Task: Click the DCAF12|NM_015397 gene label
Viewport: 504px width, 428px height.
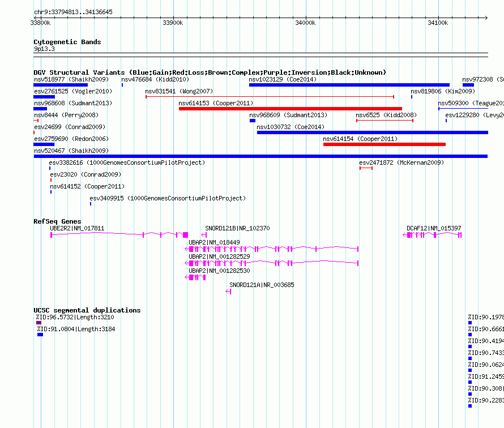Action: [x=434, y=229]
